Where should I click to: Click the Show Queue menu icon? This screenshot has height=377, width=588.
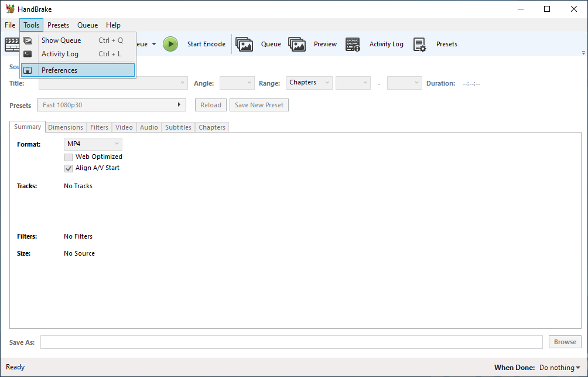(28, 40)
